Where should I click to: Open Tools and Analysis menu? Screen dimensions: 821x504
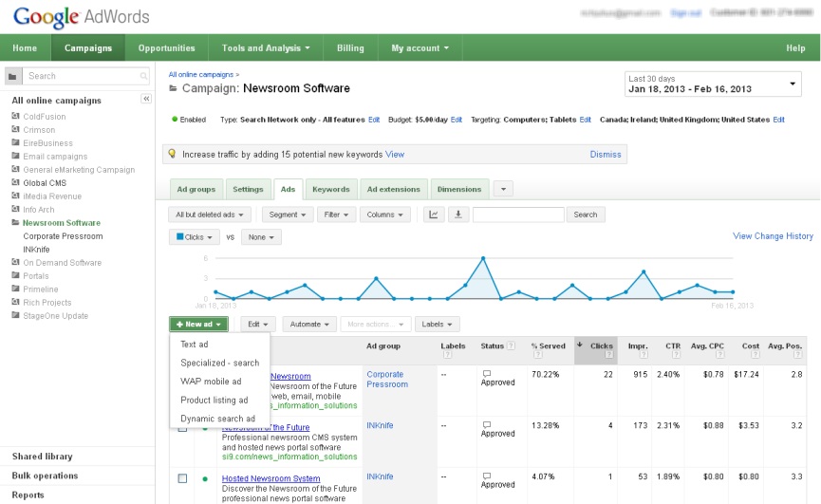tap(266, 48)
